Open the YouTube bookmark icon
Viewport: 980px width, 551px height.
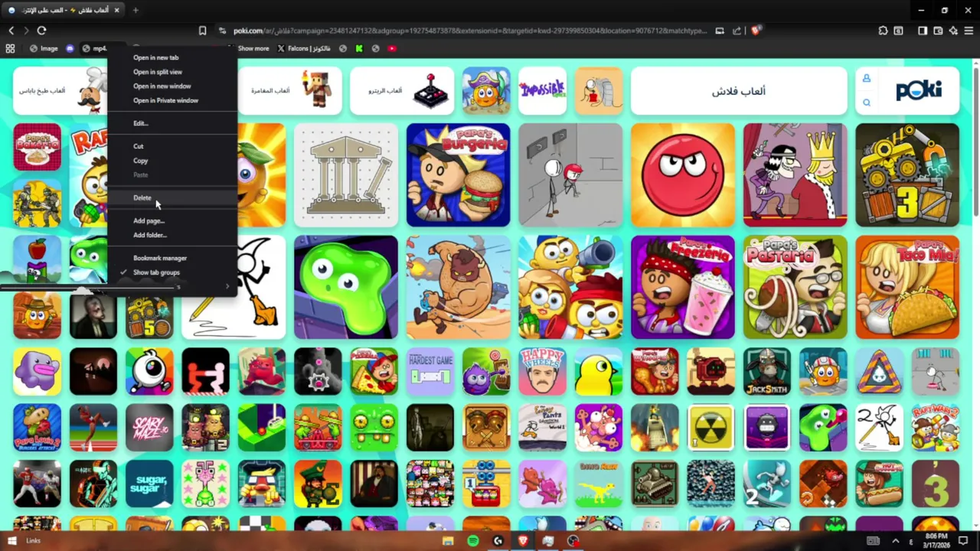pyautogui.click(x=392, y=48)
